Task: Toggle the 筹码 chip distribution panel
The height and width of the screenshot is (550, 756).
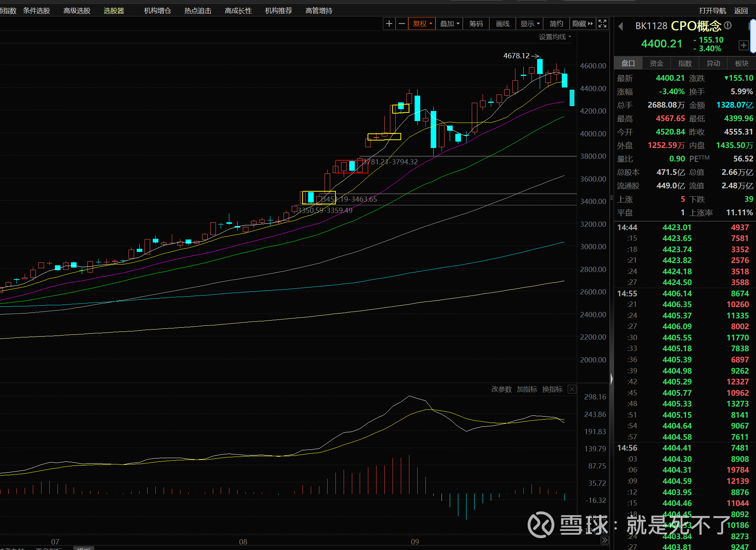Action: (x=476, y=24)
